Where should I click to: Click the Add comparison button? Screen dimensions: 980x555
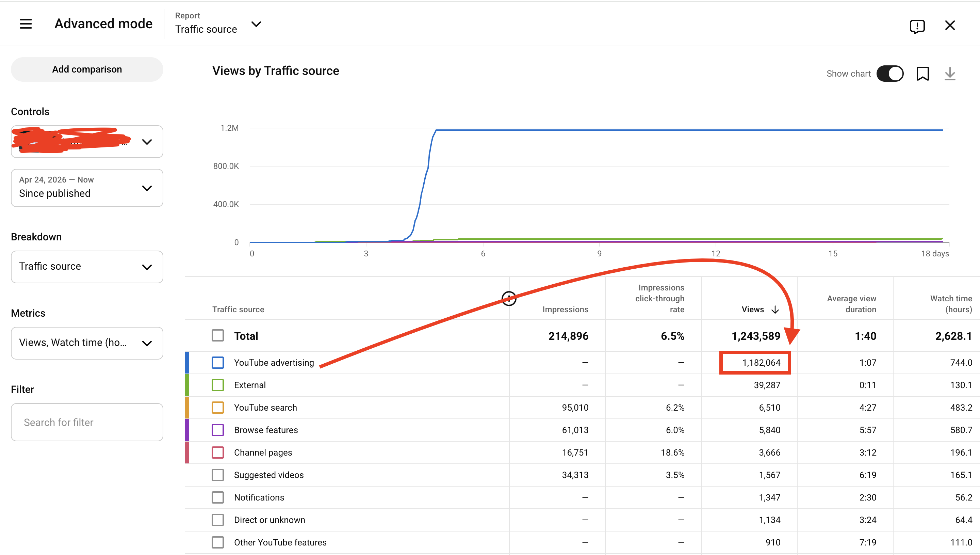(87, 69)
